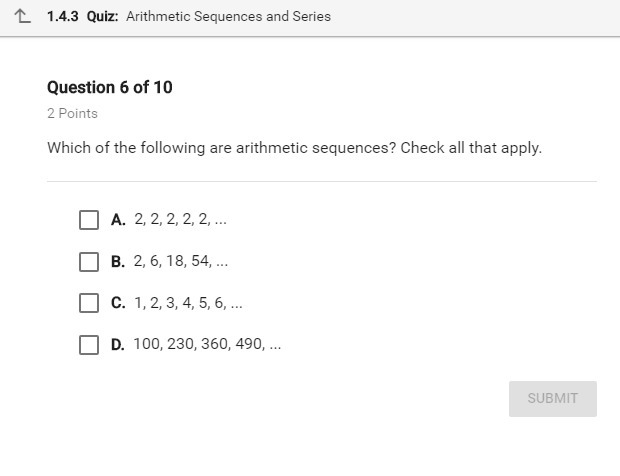Click the Question 6 of 10 heading
Screen dimensions: 620x476
110,87
